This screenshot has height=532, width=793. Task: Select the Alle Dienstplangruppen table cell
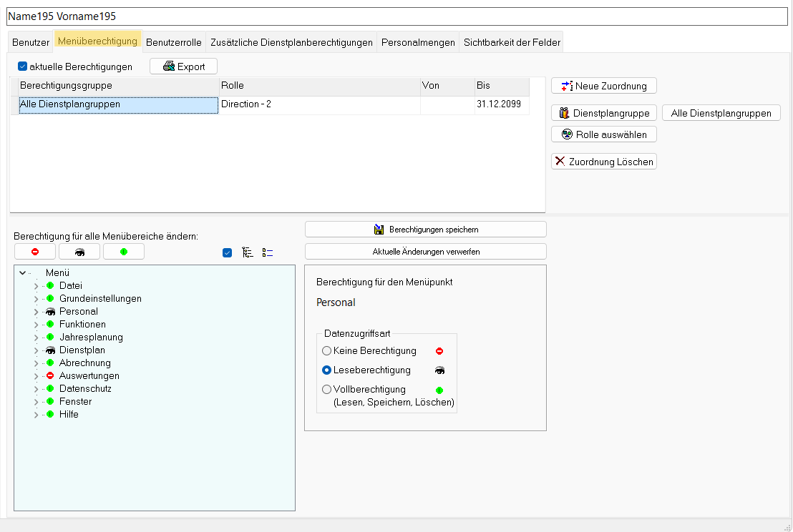[x=118, y=104]
